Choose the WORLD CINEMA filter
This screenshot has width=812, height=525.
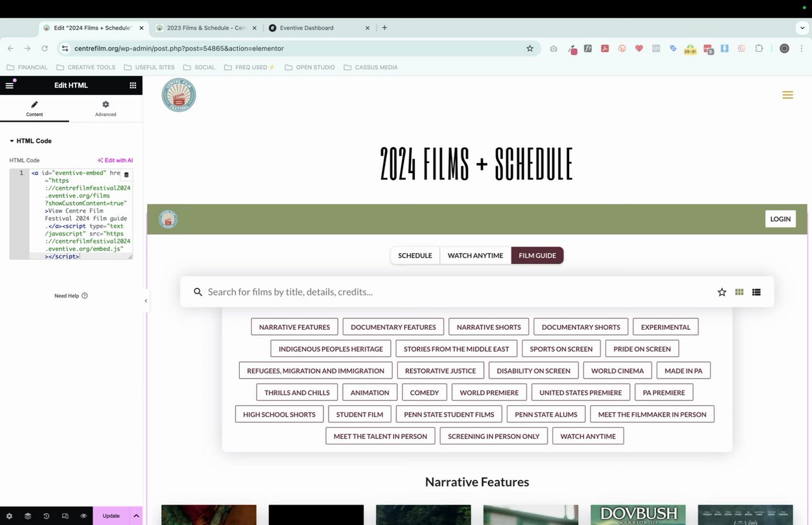coord(617,371)
